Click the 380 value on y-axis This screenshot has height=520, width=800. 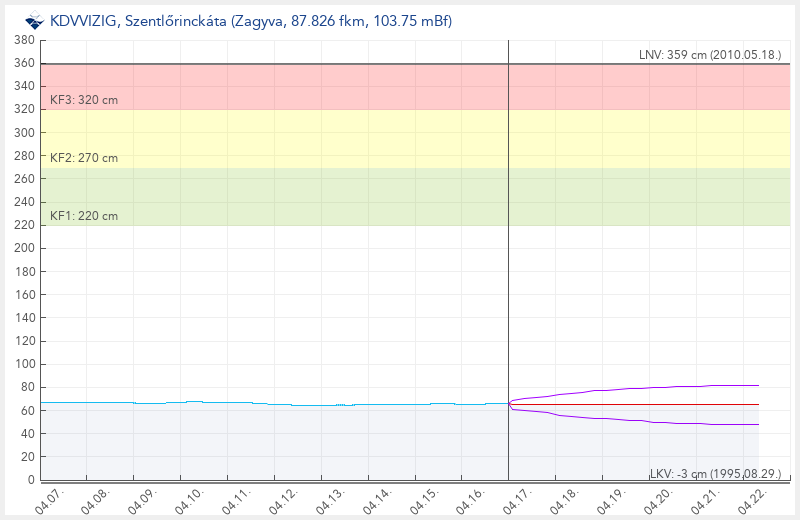click(x=25, y=40)
